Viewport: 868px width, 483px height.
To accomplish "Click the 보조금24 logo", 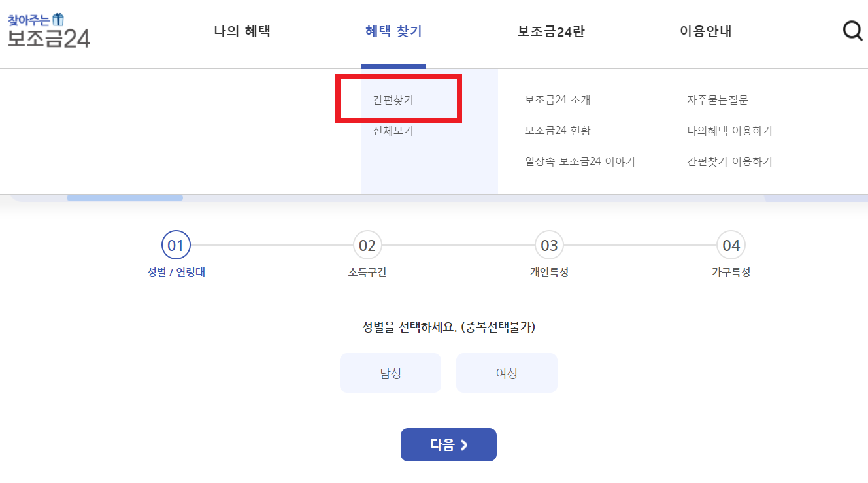I will pos(49,31).
